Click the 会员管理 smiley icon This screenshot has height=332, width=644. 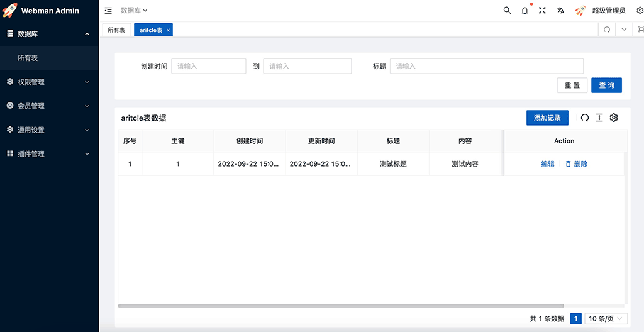pos(10,106)
